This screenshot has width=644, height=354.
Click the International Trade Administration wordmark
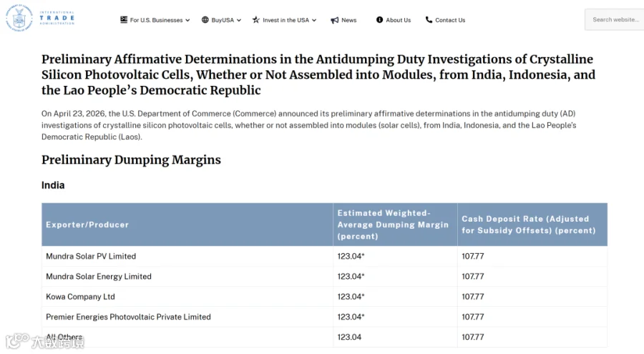click(57, 18)
